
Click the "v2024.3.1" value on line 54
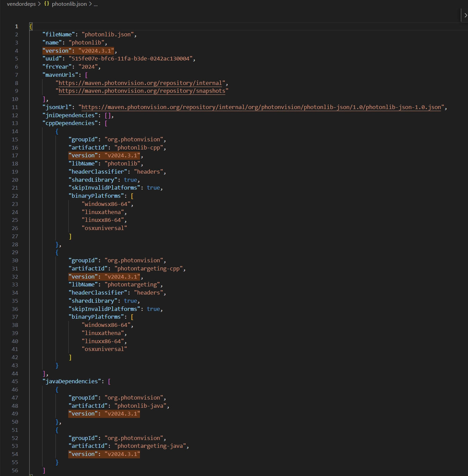pos(122,454)
